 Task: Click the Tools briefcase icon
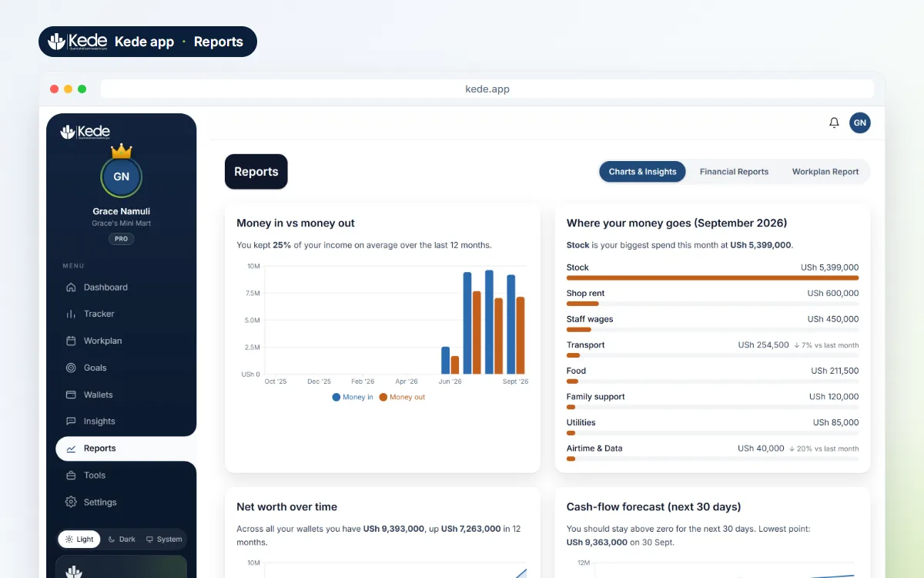tap(71, 476)
